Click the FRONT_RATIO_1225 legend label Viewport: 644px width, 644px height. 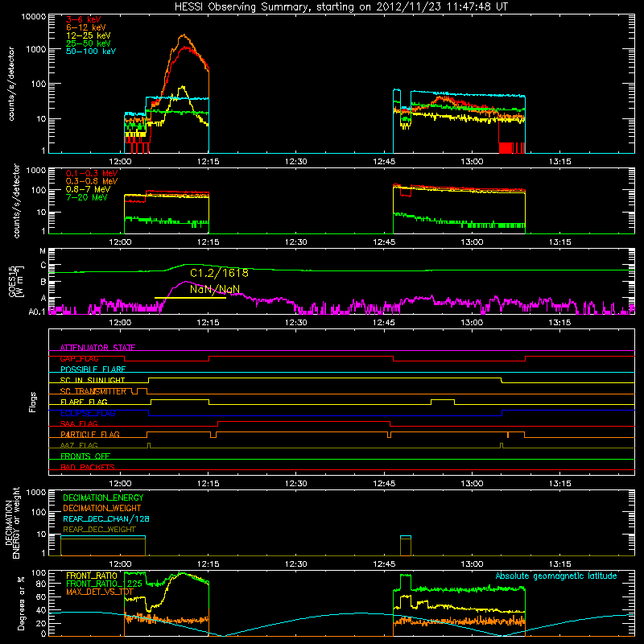pyautogui.click(x=104, y=584)
